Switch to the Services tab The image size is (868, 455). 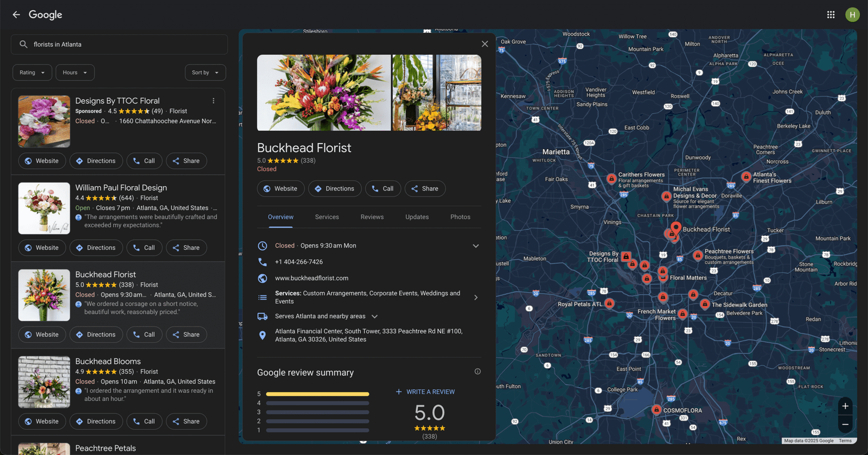tap(327, 217)
